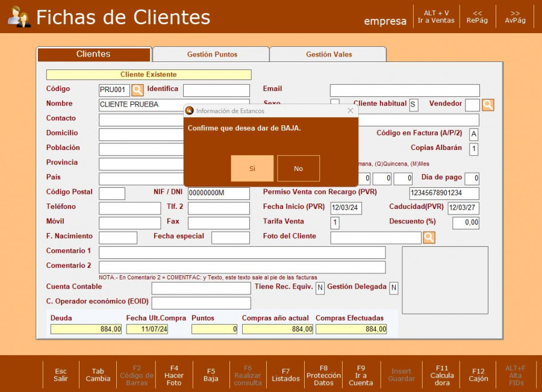Click the Comentario 1 text field
Screen dimensions: 542x392
tap(241, 252)
